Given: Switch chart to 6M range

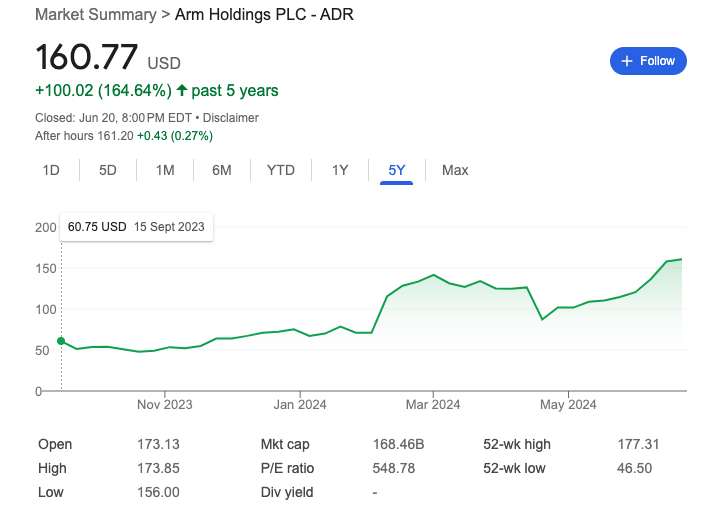Looking at the screenshot, I should tap(222, 170).
